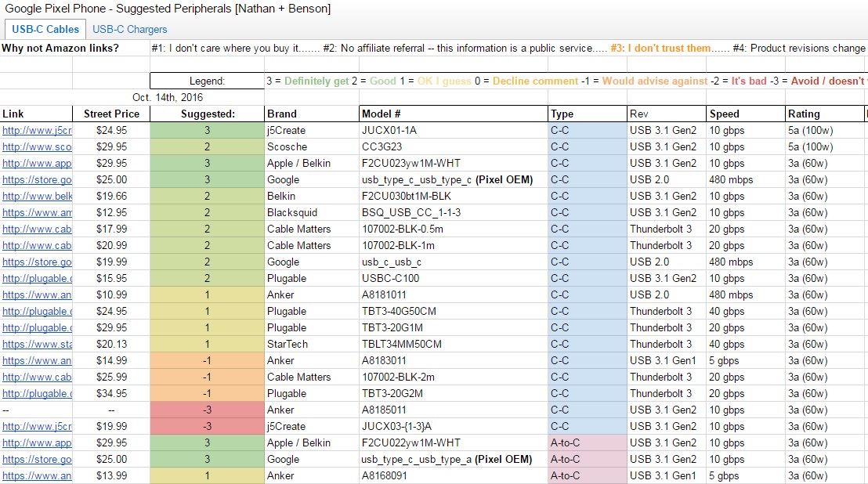Open the Plugable TBT3-20G1M link
868x484 pixels.
point(37,328)
